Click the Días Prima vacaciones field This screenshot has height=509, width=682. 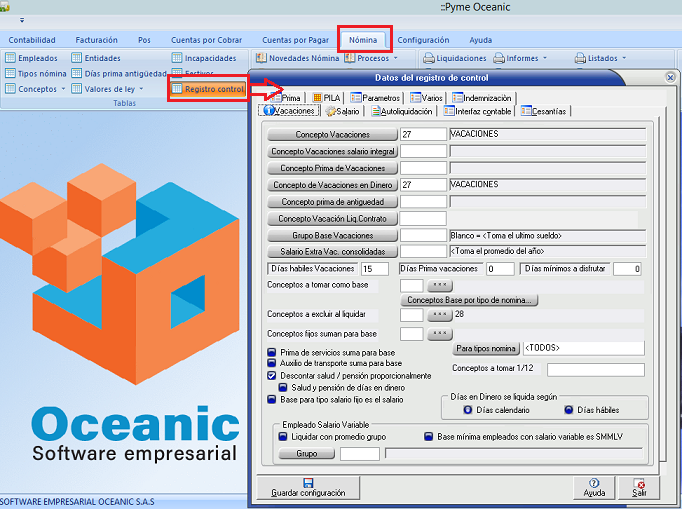coord(500,269)
